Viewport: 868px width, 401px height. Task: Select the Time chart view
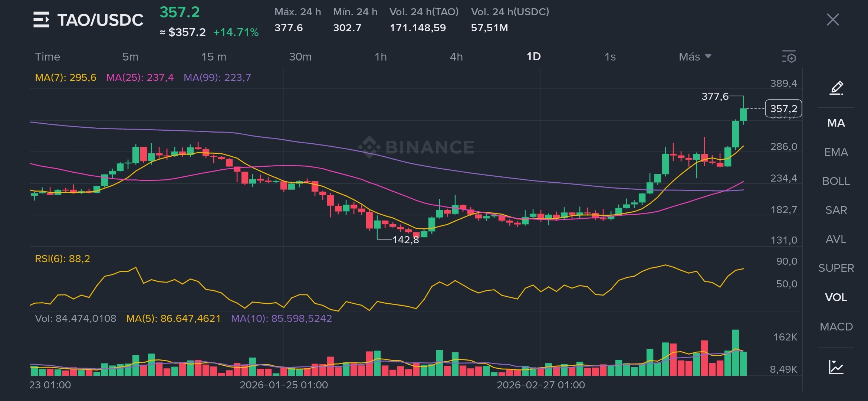[47, 57]
